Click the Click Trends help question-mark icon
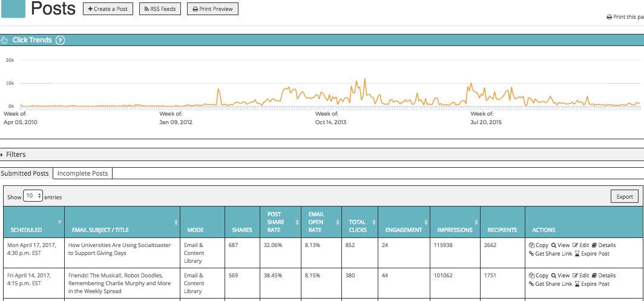644x301 pixels. pyautogui.click(x=60, y=41)
